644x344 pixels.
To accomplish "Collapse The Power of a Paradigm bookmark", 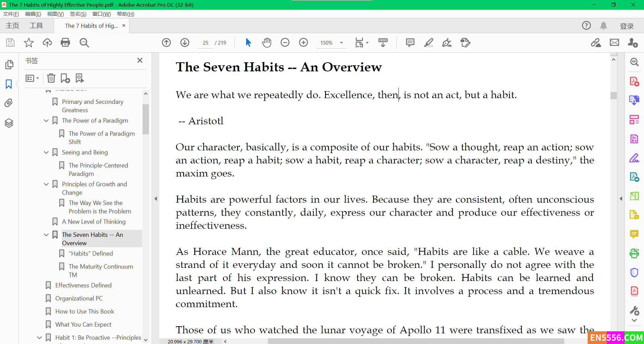I will (x=46, y=121).
